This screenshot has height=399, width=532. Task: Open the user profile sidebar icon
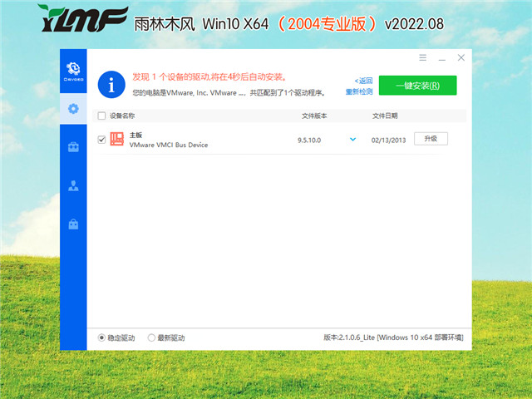tap(73, 185)
